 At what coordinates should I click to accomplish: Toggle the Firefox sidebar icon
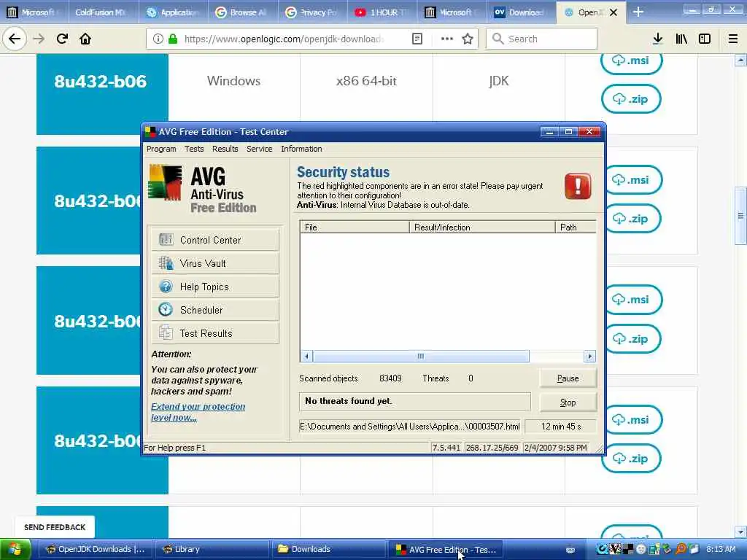pyautogui.click(x=705, y=39)
